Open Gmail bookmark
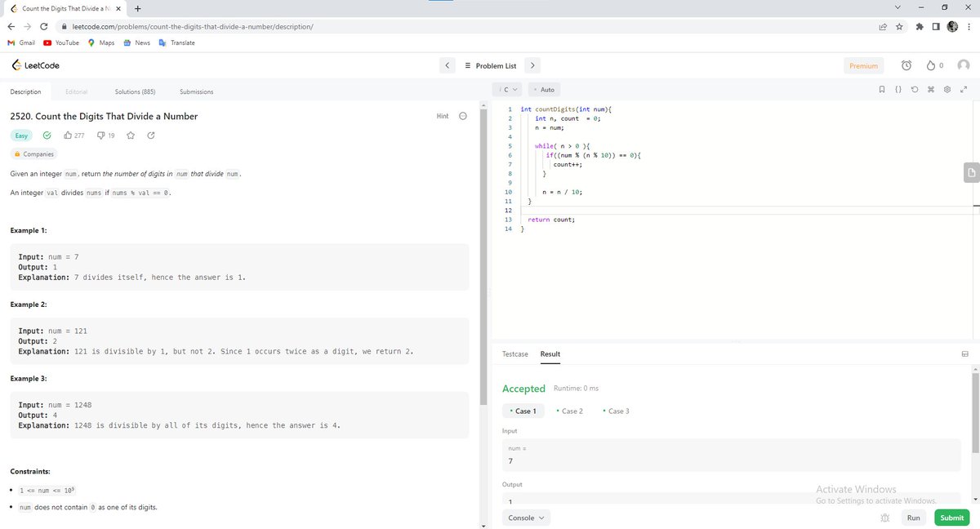The height and width of the screenshot is (529, 980). [x=21, y=42]
